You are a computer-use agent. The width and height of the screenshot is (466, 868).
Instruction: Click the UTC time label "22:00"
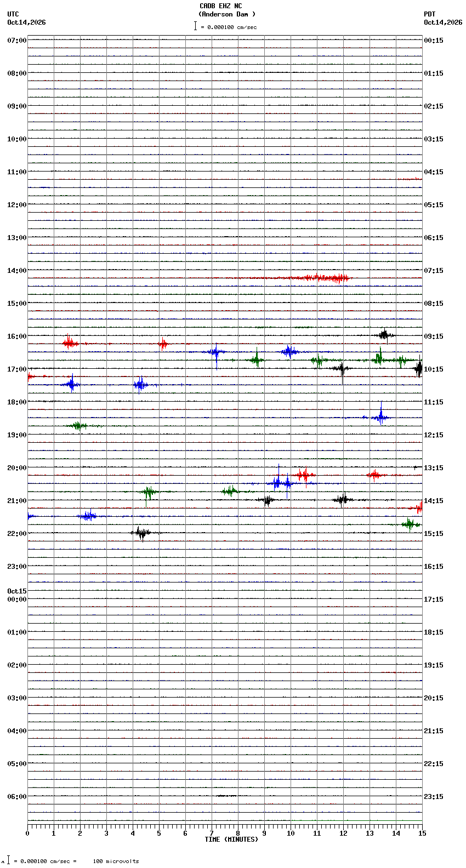coord(16,534)
